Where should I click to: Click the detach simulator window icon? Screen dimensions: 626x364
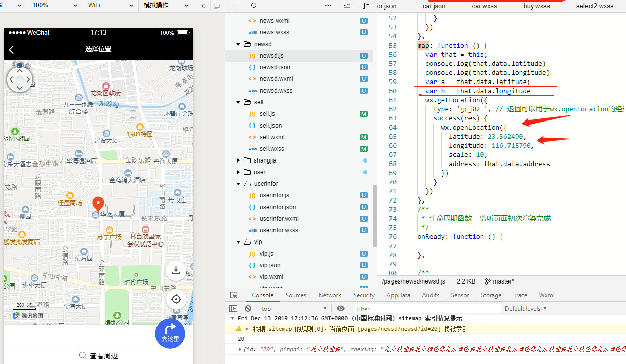click(217, 6)
